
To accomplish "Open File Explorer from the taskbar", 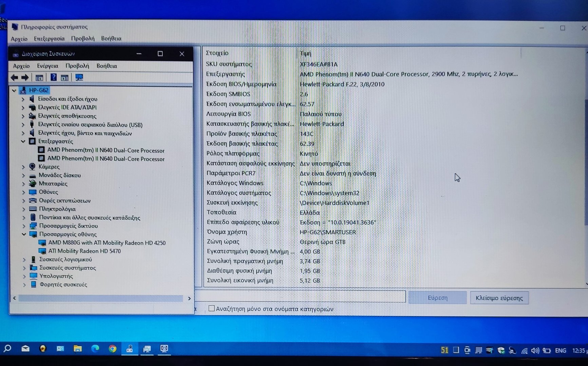I will pyautogui.click(x=78, y=348).
